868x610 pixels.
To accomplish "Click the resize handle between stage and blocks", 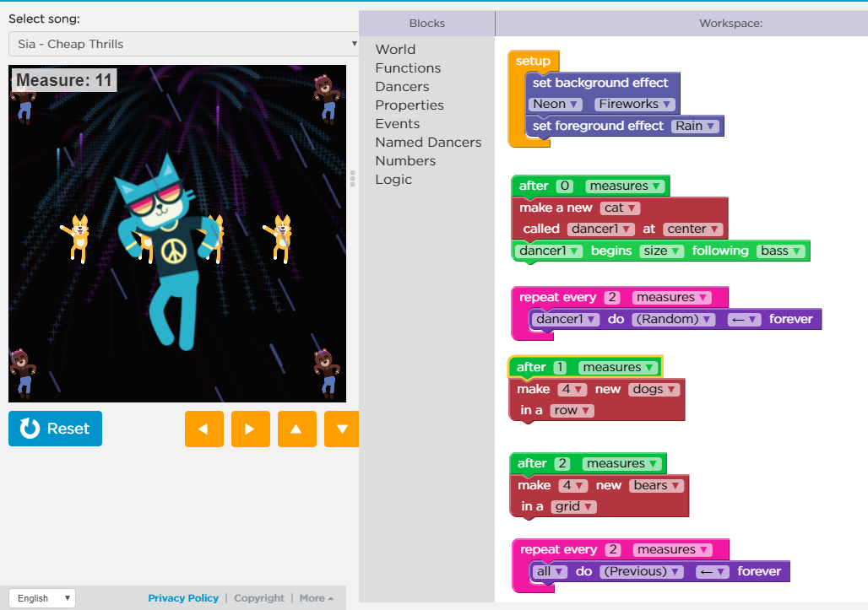I will coord(353,179).
